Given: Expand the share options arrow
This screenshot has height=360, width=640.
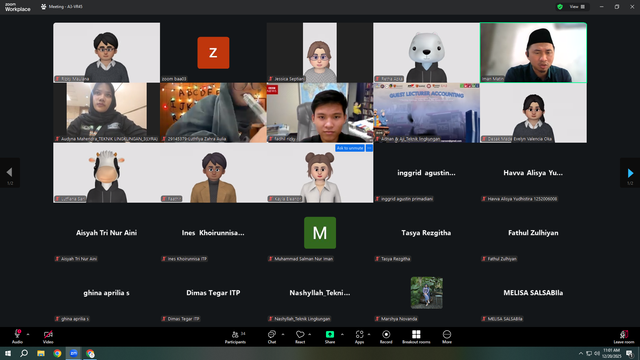Looking at the screenshot, I should click(x=342, y=334).
